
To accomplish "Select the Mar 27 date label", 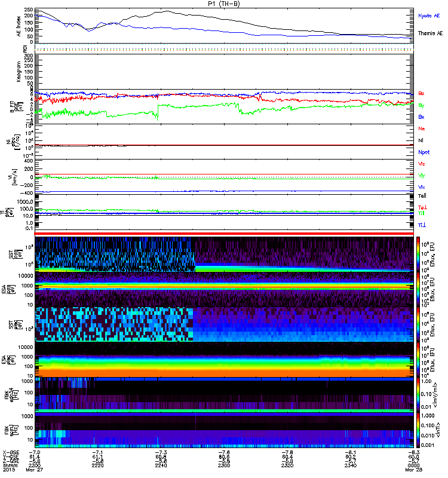I will tap(35, 470).
